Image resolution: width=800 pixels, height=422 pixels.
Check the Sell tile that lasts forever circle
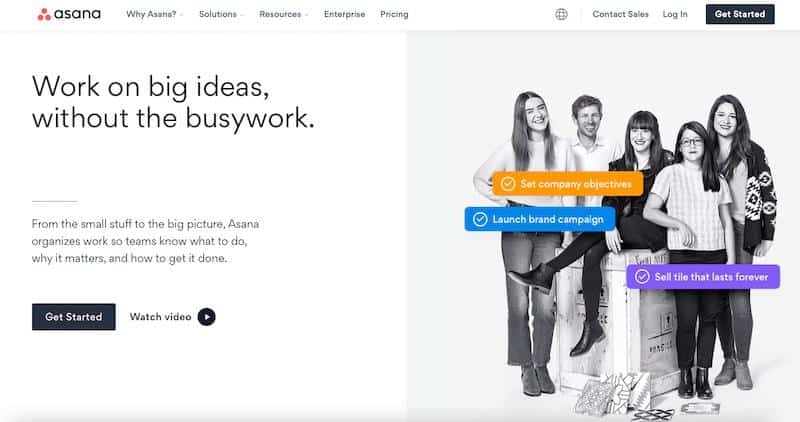point(642,277)
